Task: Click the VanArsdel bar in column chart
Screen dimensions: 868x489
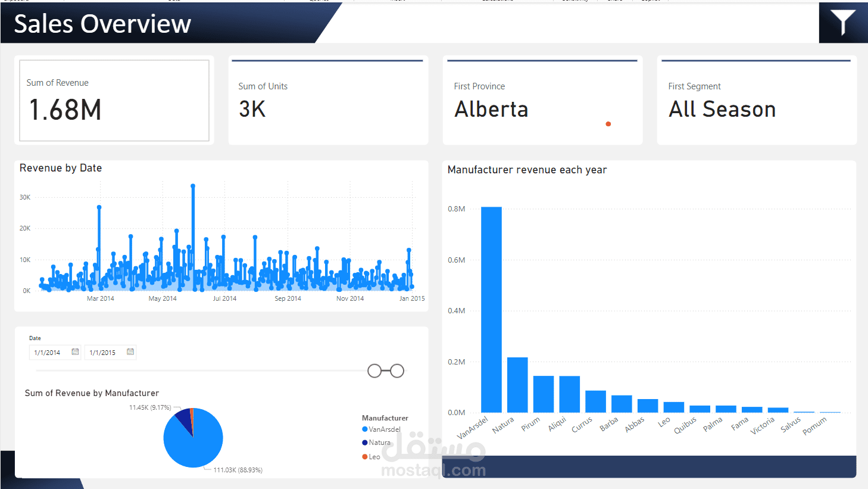Action: pyautogui.click(x=491, y=310)
